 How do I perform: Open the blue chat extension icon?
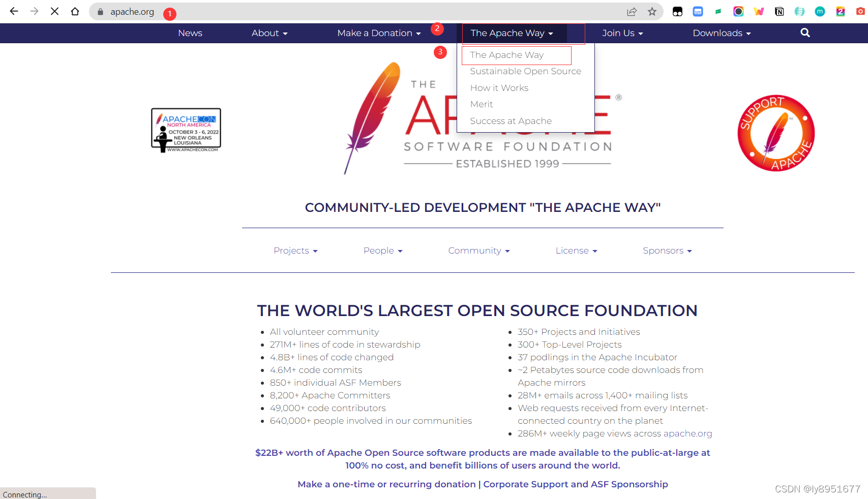click(698, 12)
